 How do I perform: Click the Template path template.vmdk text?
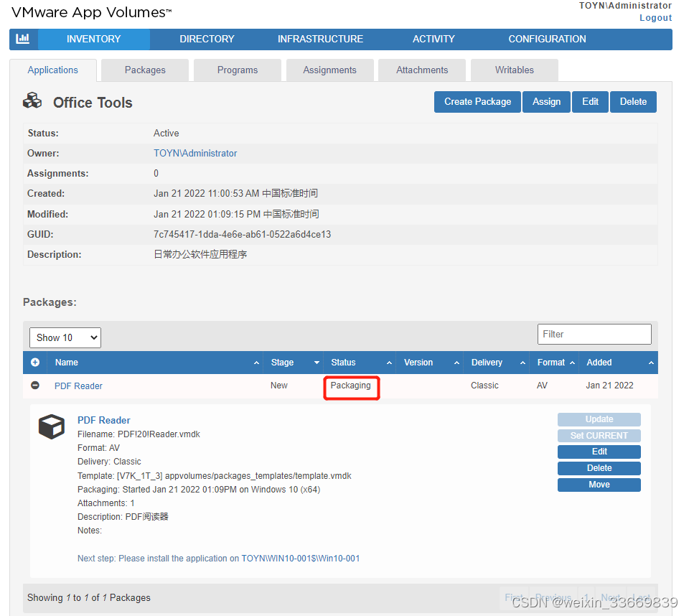point(215,476)
